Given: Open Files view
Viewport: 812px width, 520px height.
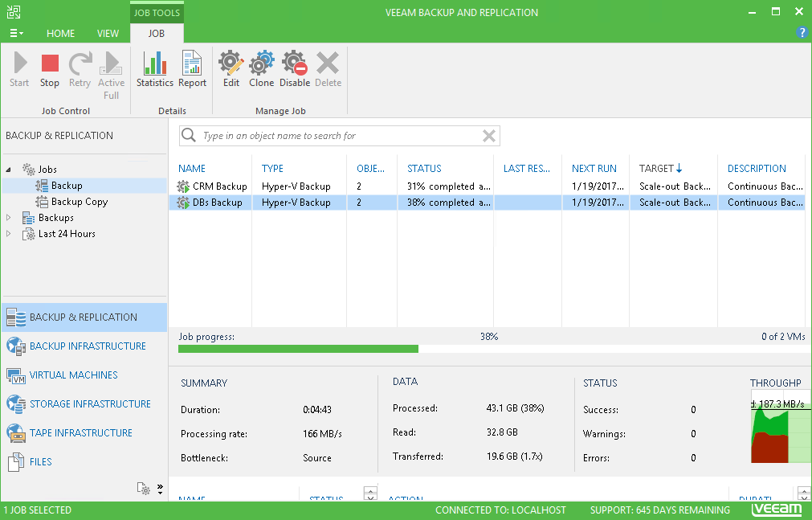Looking at the screenshot, I should pyautogui.click(x=84, y=461).
